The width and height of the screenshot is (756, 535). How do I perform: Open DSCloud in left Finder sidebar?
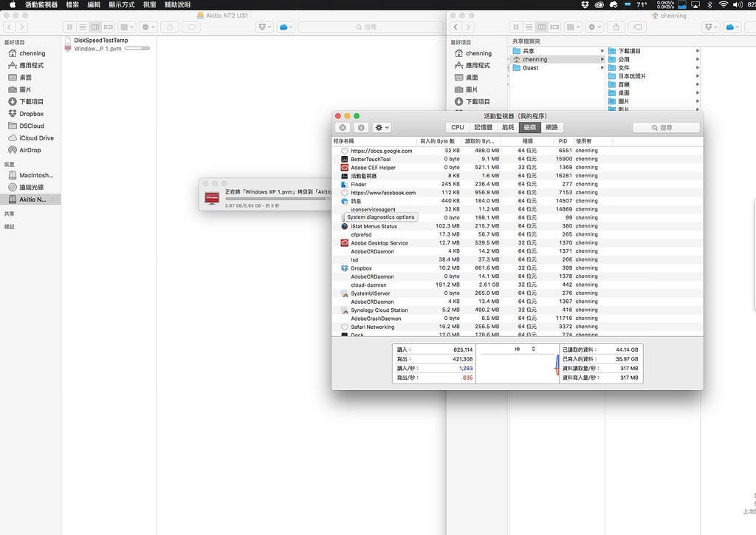coord(31,126)
